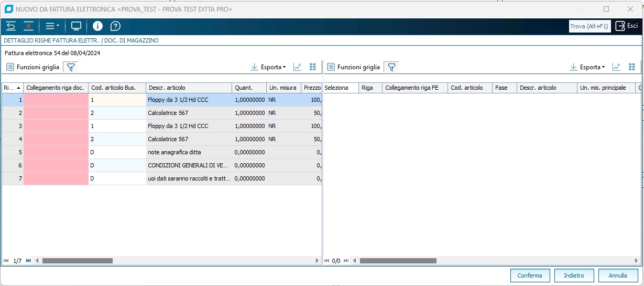Viewport: 644px width, 286px height.
Task: Expand the Esporta dropdown in left grid
Action: [268, 67]
